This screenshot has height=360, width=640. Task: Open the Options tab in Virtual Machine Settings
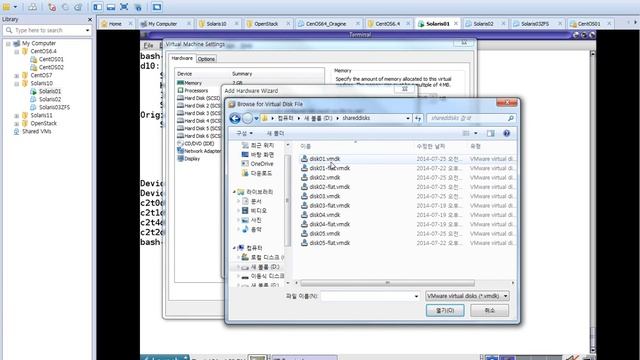(206, 59)
